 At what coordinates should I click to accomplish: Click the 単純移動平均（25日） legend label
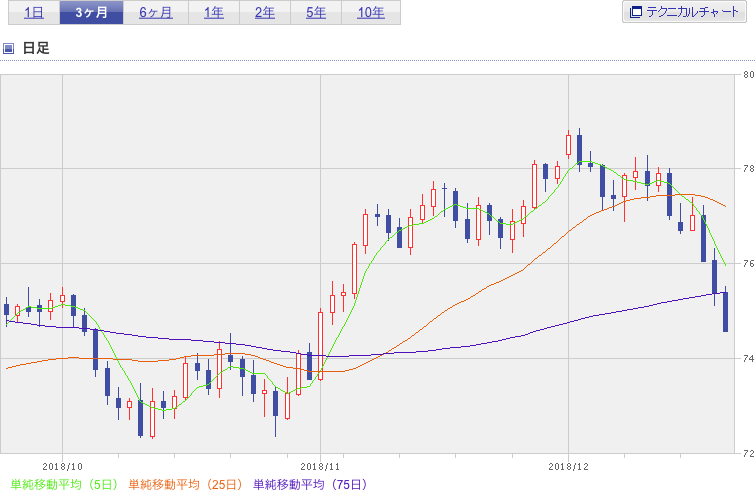pyautogui.click(x=185, y=484)
